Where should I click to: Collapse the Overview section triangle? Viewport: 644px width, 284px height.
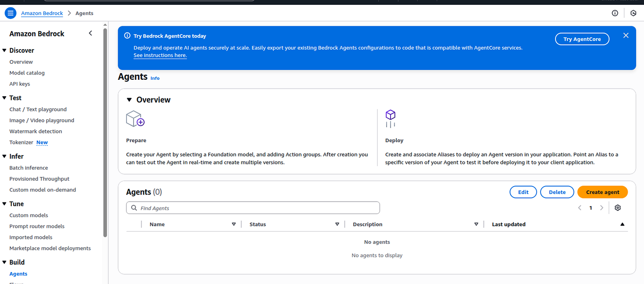[129, 100]
